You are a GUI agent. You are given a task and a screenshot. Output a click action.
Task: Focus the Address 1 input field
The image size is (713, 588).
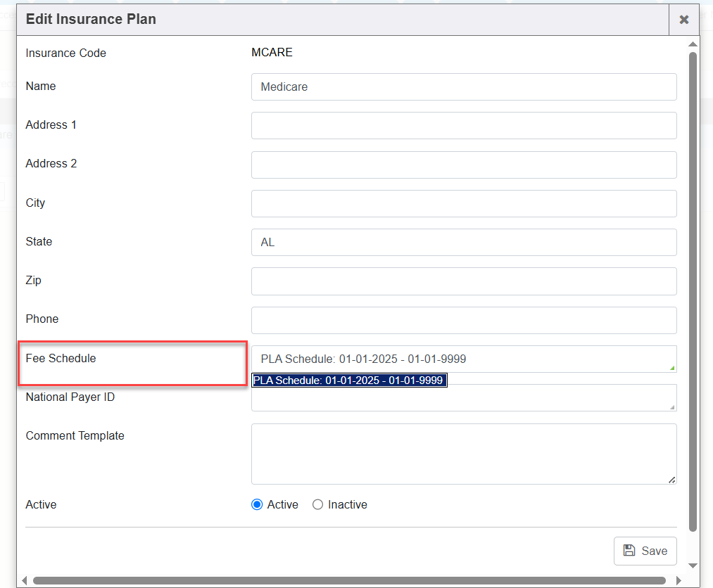463,126
